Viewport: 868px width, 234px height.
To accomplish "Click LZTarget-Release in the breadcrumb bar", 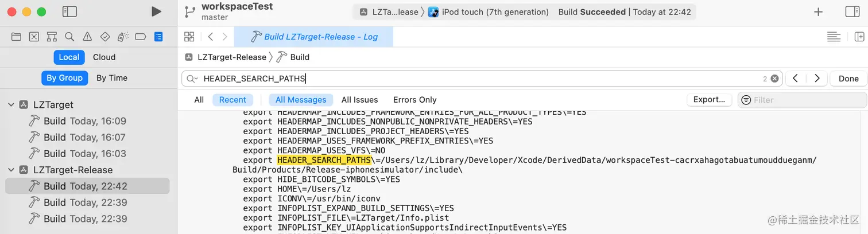I will click(232, 57).
